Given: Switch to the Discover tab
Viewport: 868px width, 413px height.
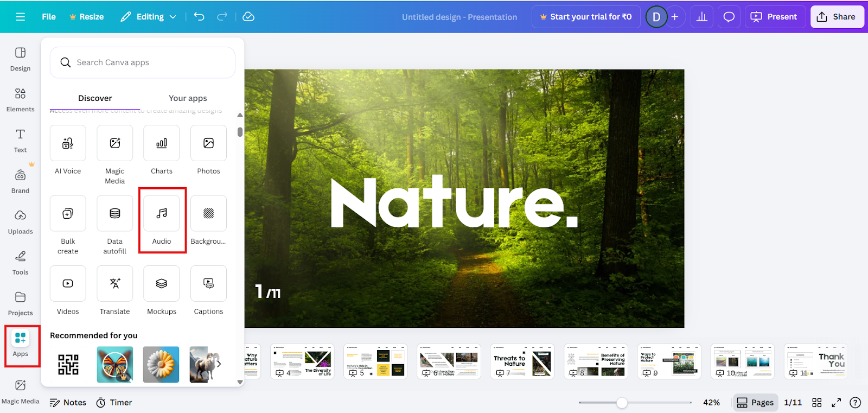Looking at the screenshot, I should click(95, 98).
